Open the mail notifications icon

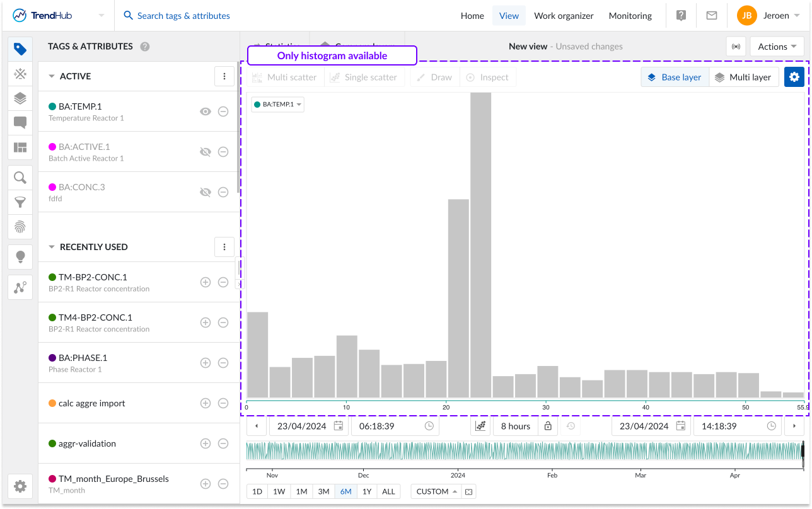(x=712, y=16)
